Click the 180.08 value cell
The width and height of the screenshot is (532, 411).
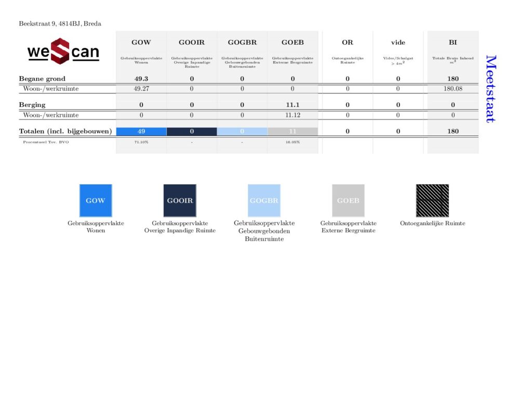click(453, 89)
